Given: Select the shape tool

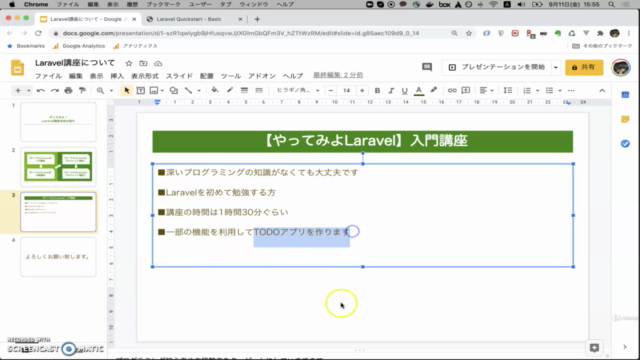Looking at the screenshot, I should [173, 91].
